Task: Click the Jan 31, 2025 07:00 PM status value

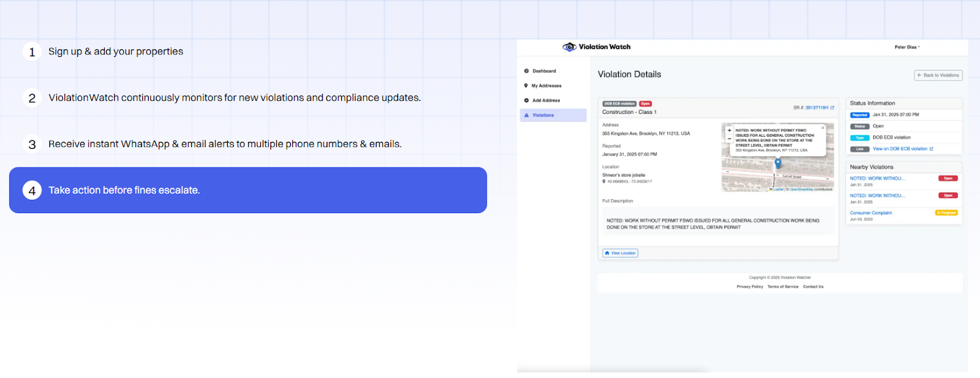Action: (x=895, y=115)
